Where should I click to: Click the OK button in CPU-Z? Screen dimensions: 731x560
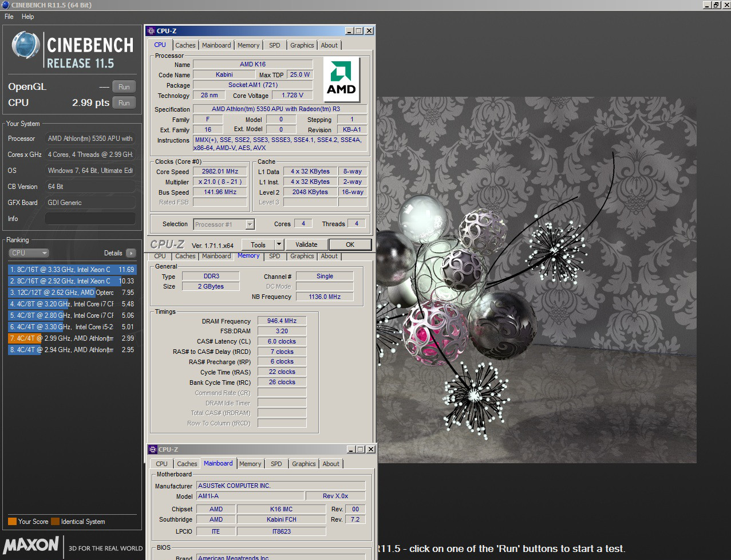pyautogui.click(x=350, y=244)
